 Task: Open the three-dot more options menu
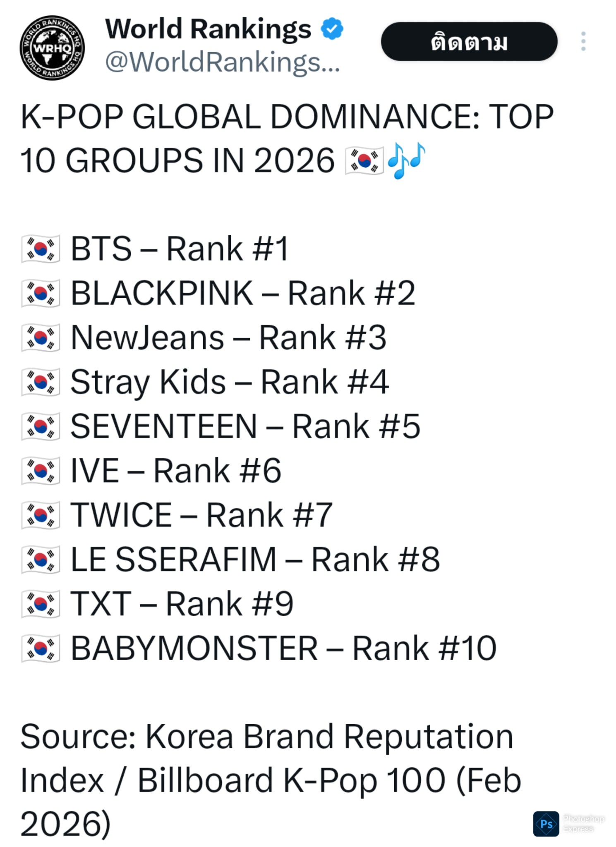pyautogui.click(x=583, y=41)
